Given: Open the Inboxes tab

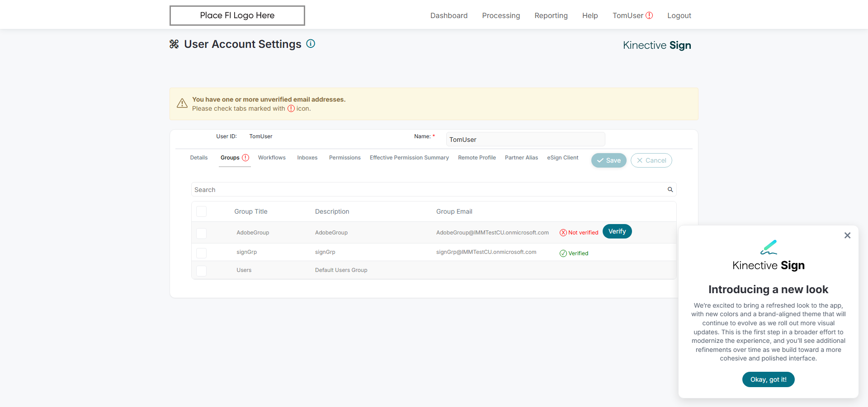Looking at the screenshot, I should click(x=307, y=158).
